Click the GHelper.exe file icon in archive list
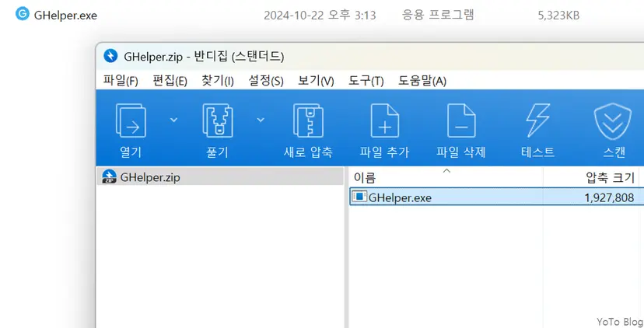 click(359, 197)
